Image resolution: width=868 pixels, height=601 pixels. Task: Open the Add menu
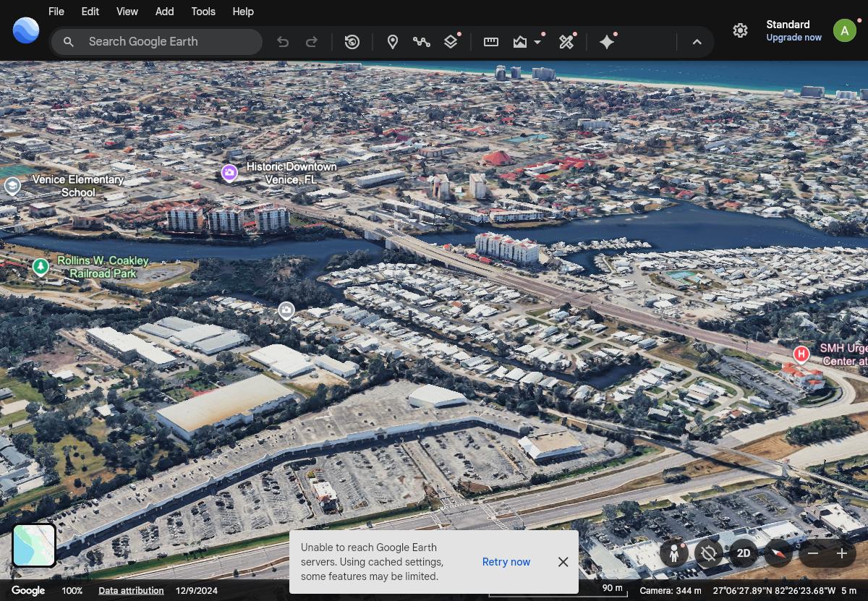click(x=165, y=12)
